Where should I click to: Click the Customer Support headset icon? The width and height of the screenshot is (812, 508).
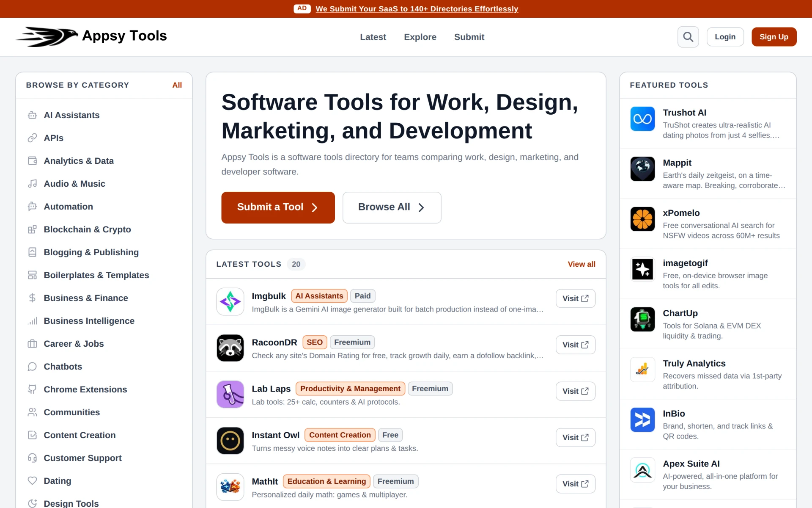click(x=32, y=458)
